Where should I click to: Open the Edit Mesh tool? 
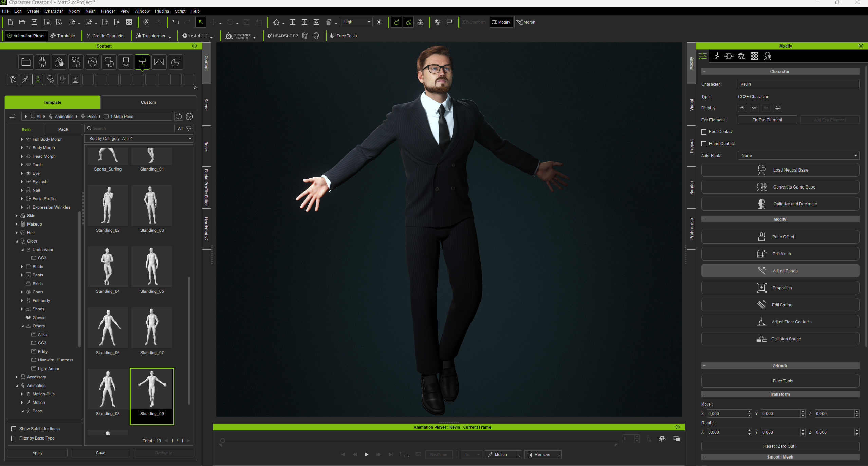(x=780, y=254)
